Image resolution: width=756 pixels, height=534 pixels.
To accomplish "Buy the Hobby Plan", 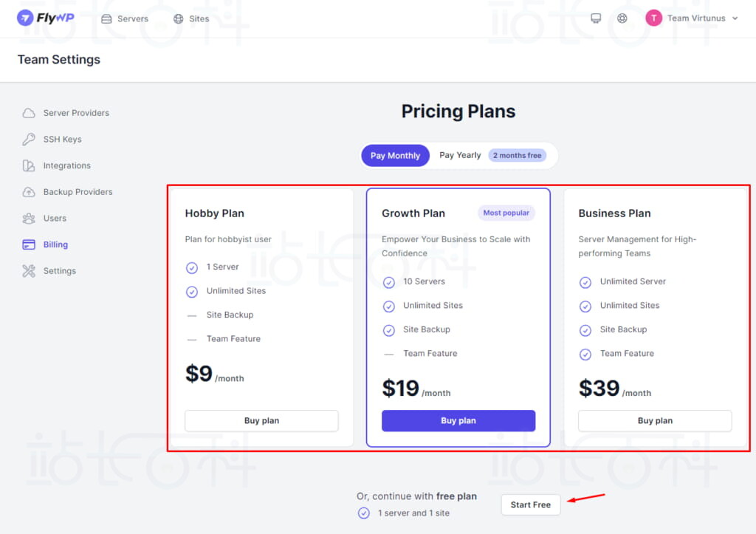I will coord(261,421).
